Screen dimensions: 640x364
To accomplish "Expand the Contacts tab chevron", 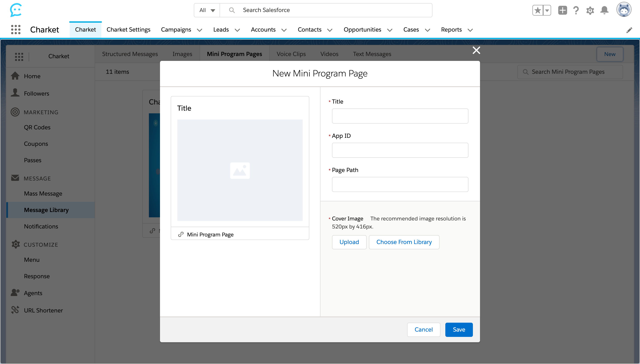I will coord(330,30).
